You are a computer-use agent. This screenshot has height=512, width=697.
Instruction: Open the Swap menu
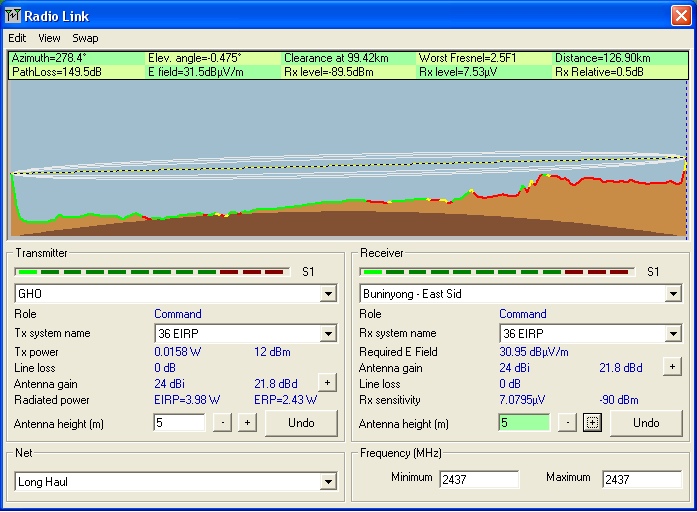85,38
